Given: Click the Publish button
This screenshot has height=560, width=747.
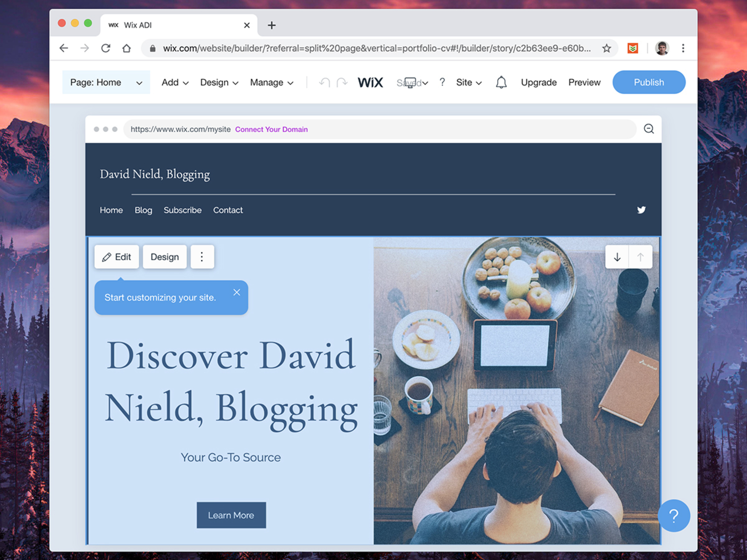Looking at the screenshot, I should [x=649, y=82].
